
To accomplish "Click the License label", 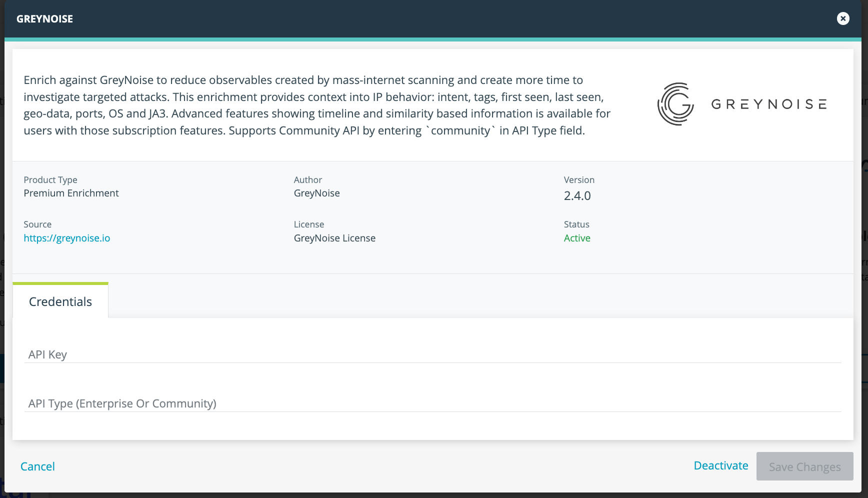I will tap(309, 224).
